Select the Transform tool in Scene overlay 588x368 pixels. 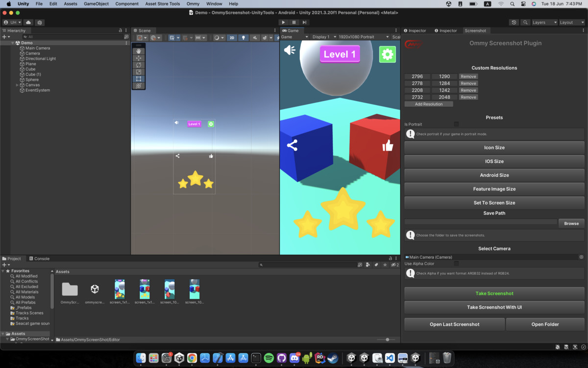pyautogui.click(x=139, y=85)
